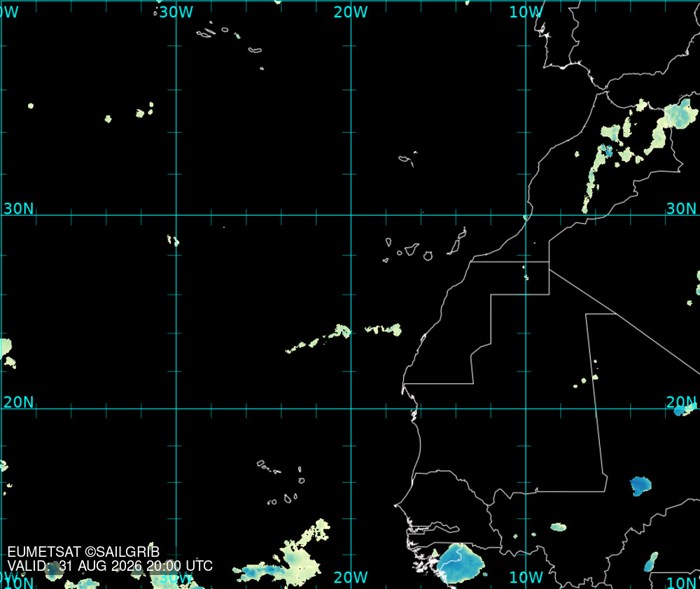
Task: Pick the Madeira island outline
Action: tap(407, 159)
